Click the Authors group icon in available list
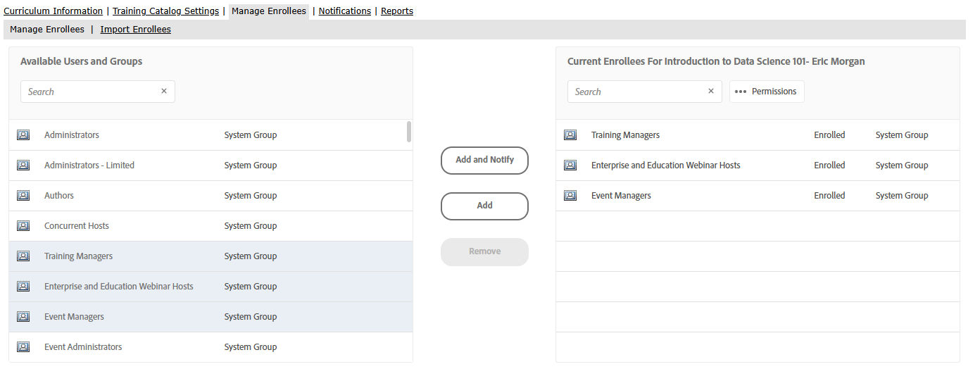This screenshot has width=980, height=369. 23,196
